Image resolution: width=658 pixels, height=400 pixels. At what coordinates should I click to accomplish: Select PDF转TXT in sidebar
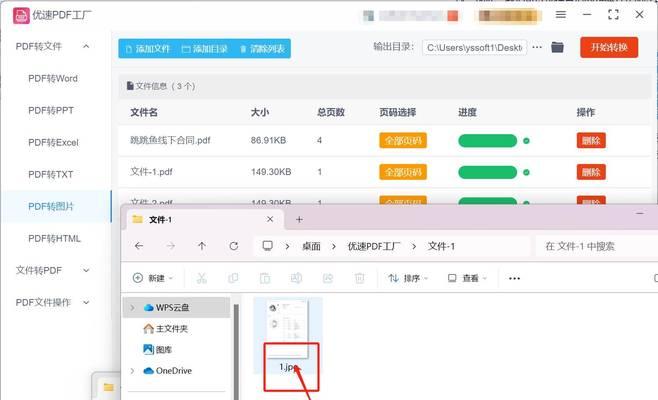coord(50,174)
